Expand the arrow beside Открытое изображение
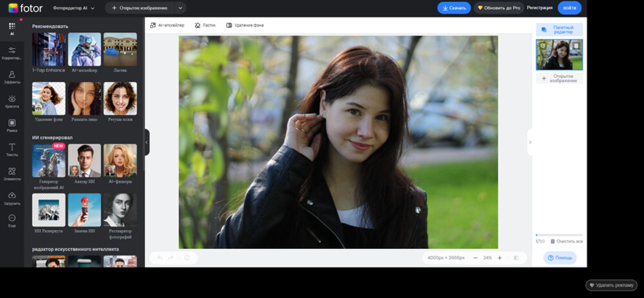Screen dimensions: 644x298 pos(180,8)
